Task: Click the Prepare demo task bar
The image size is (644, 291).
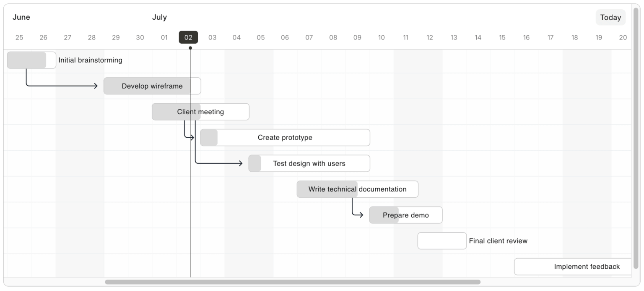Action: point(406,215)
